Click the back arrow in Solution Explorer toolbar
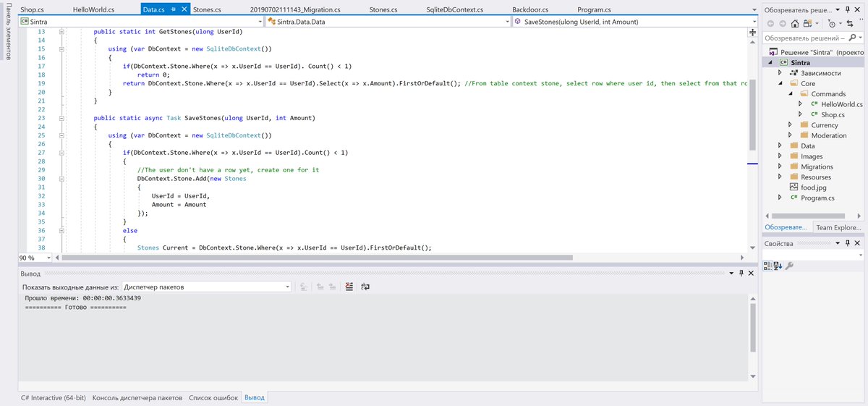Viewport: 868px width, 406px height. (770, 23)
